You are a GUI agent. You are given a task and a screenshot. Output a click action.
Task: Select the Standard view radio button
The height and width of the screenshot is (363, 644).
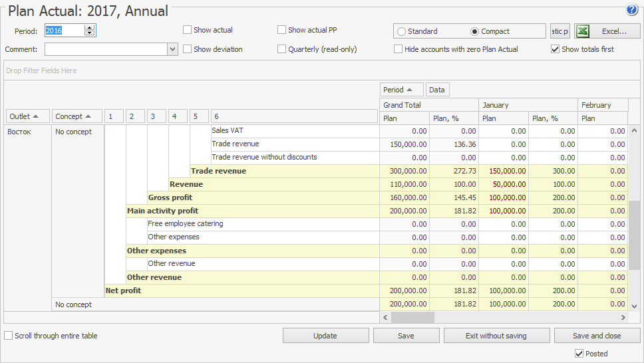[x=401, y=31]
